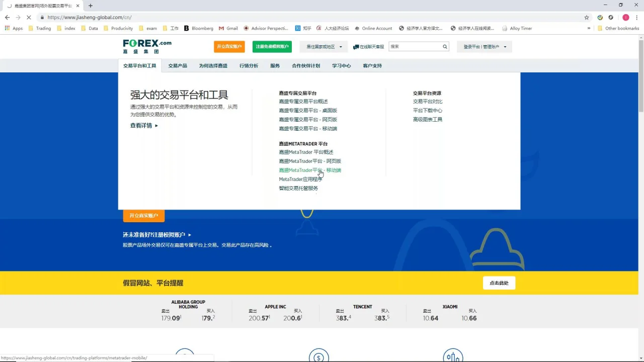This screenshot has width=644, height=362.
Task: Open the Data bookmark folder
Action: click(x=90, y=28)
